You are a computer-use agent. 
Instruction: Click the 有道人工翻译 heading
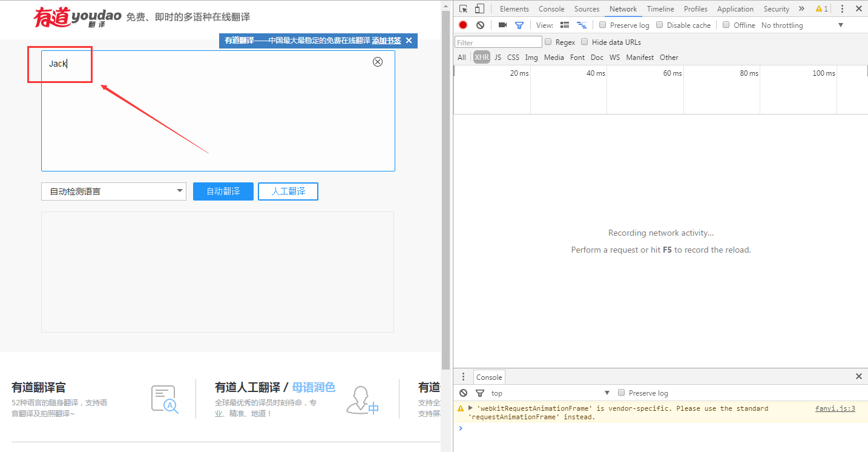coord(248,387)
